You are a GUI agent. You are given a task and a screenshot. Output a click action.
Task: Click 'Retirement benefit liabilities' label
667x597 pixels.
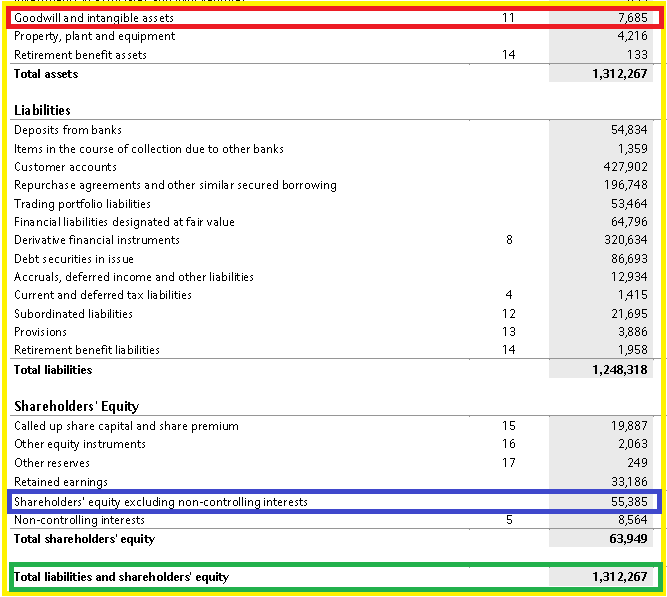click(87, 350)
